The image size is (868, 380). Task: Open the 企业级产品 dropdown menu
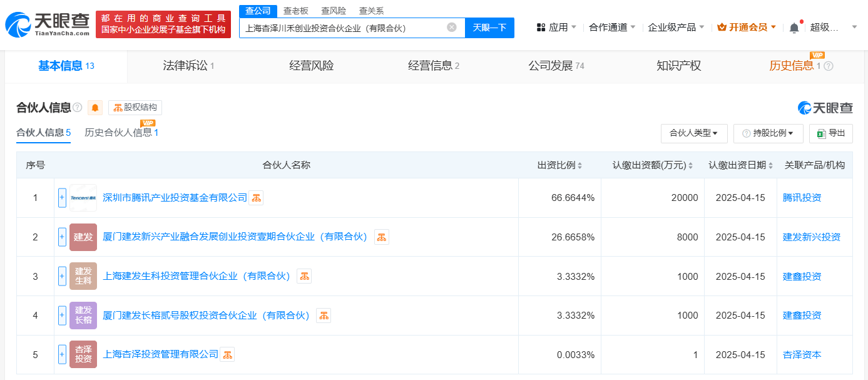click(x=676, y=28)
